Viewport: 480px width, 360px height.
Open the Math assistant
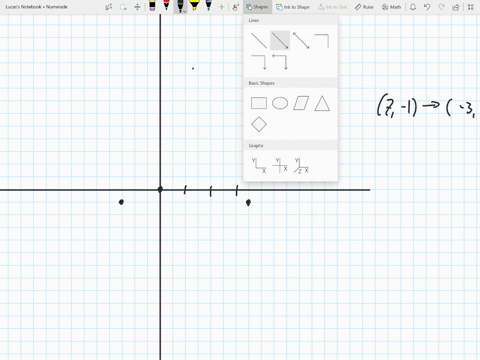[391, 7]
